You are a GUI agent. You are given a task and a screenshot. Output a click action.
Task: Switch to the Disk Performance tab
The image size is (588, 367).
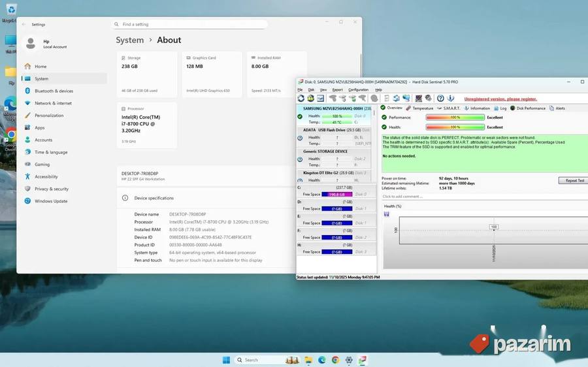(x=528, y=108)
